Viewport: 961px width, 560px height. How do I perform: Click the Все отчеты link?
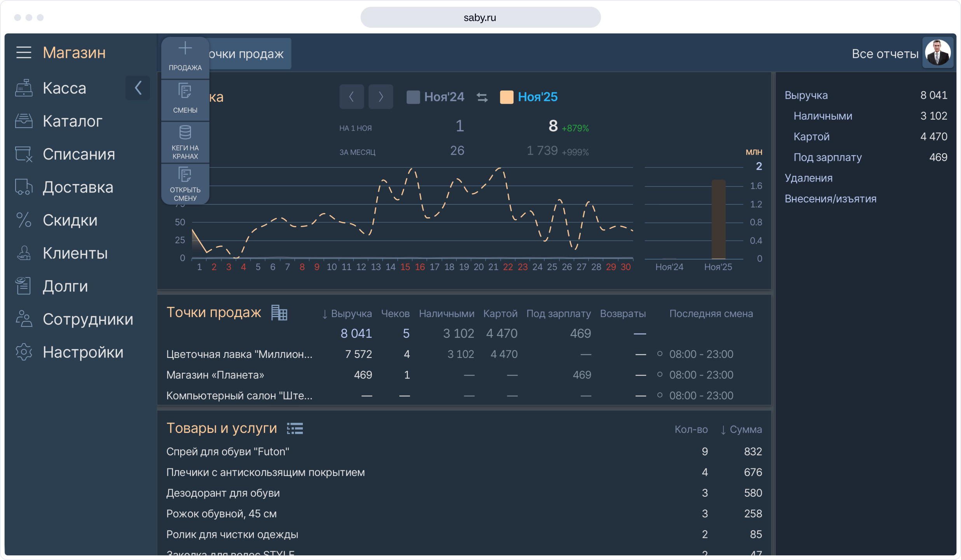(x=885, y=54)
